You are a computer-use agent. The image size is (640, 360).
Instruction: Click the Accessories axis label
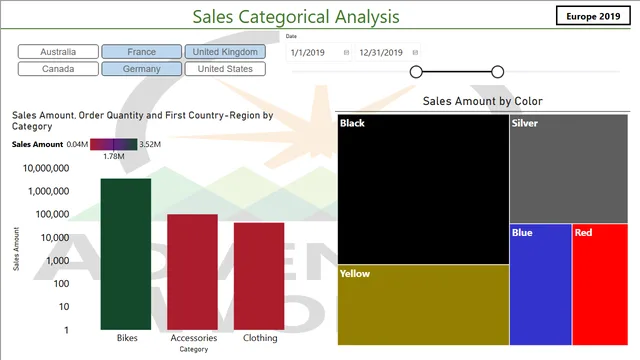[194, 338]
